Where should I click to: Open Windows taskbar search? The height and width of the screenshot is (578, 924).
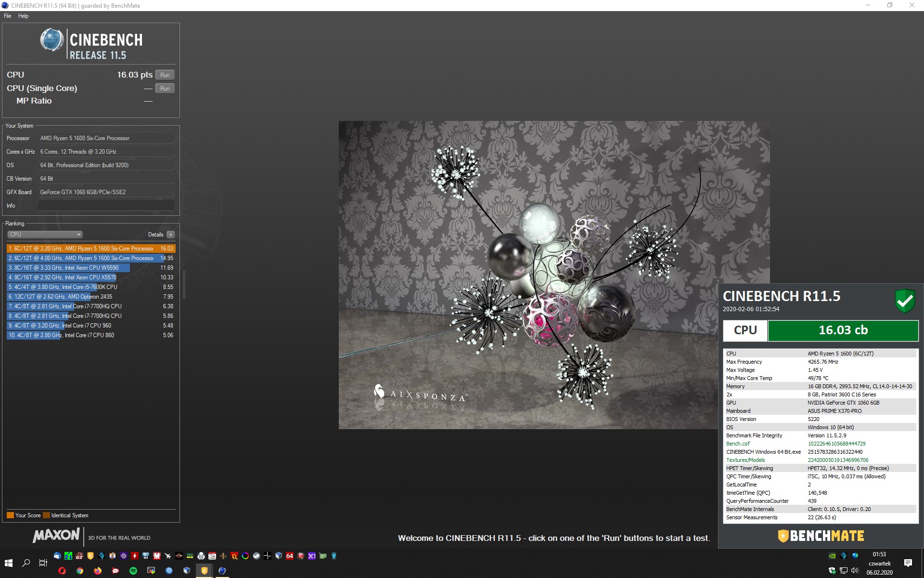coord(26,563)
